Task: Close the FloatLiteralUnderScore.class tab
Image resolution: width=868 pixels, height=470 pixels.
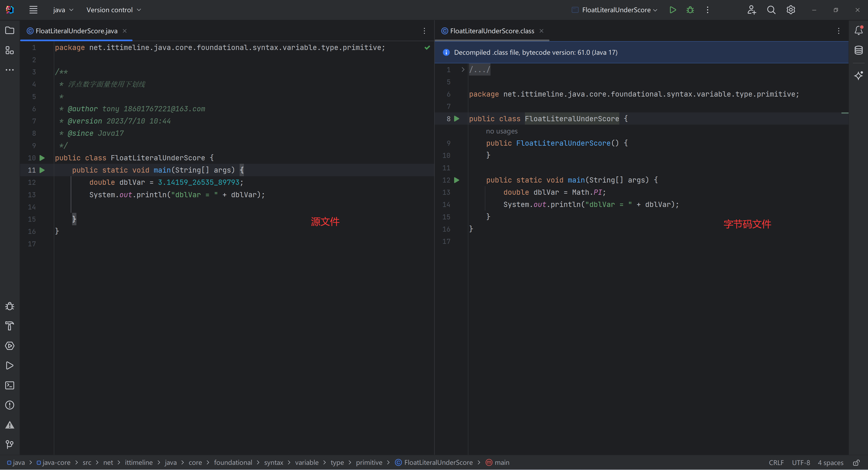Action: pyautogui.click(x=542, y=31)
